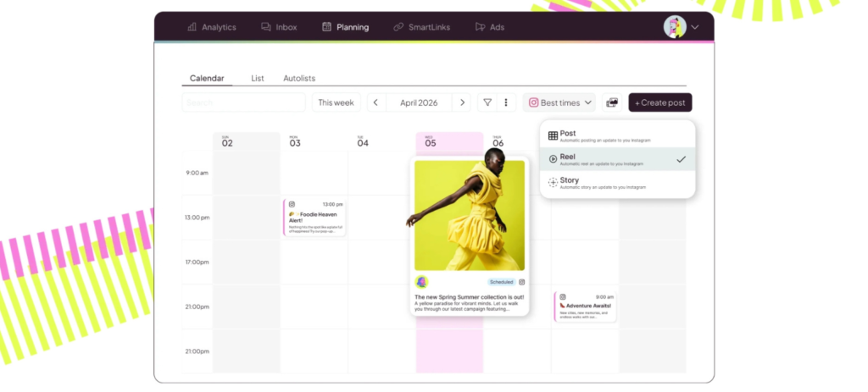Open the three-dot more options menu
Viewport: 868px width, 392px height.
[506, 102]
